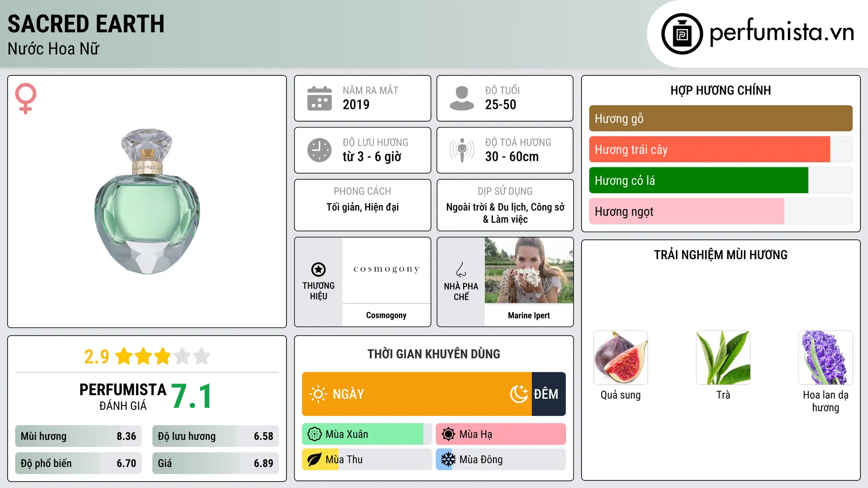Click the Perfumista score 7.1
Viewport: 868px width, 488px height.
(x=192, y=396)
